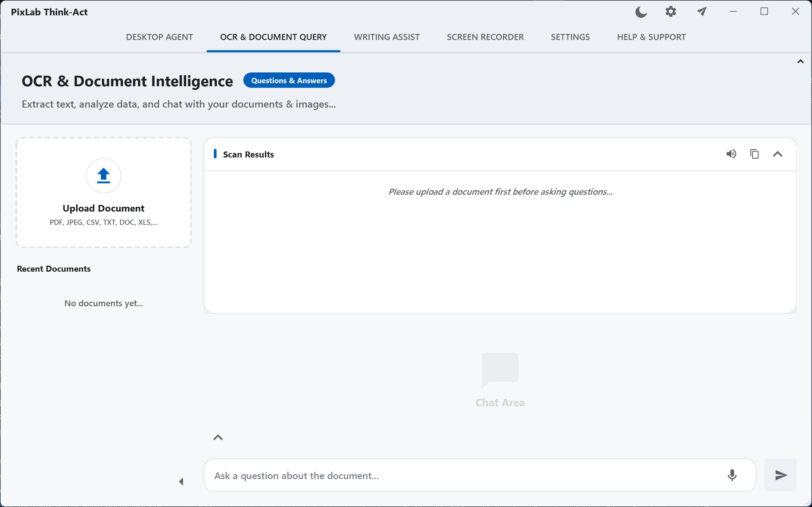Image resolution: width=812 pixels, height=507 pixels.
Task: Click the Chat Area bubble icon
Action: point(500,370)
